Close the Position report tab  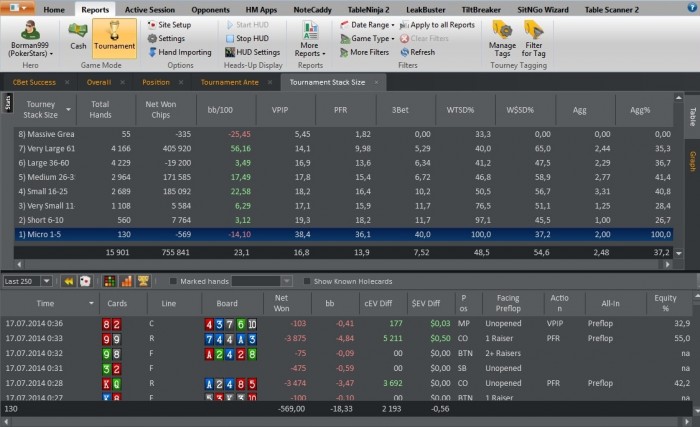(181, 82)
